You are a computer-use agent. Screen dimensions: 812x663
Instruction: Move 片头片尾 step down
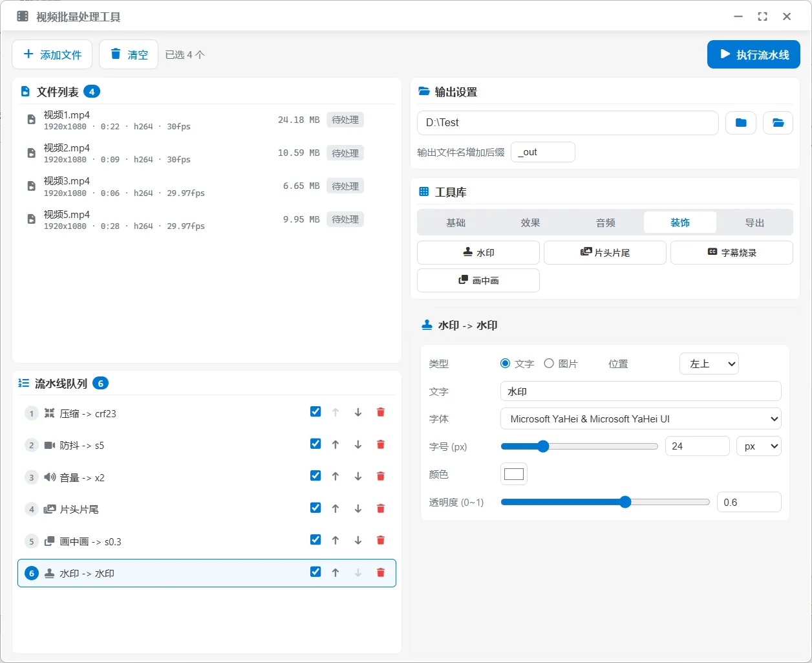point(358,508)
